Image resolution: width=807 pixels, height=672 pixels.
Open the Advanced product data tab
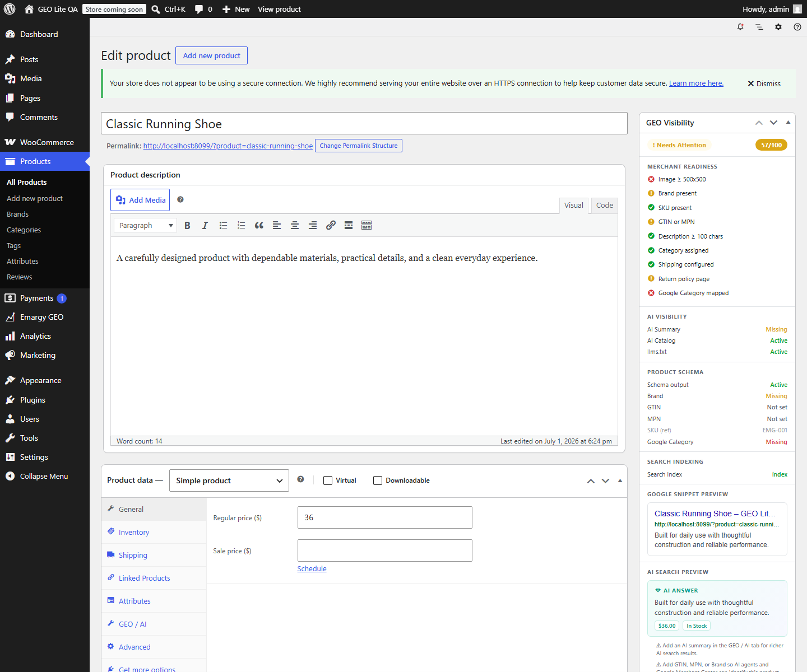coord(154,647)
